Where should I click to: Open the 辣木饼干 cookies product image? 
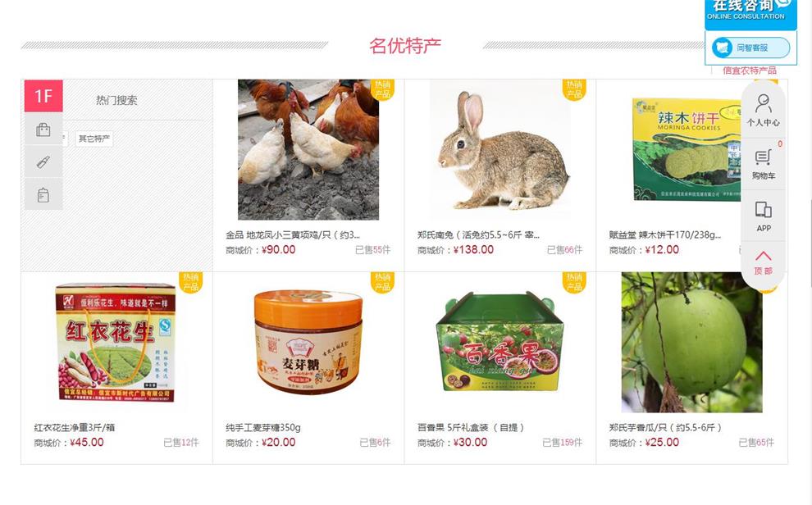click(687, 149)
